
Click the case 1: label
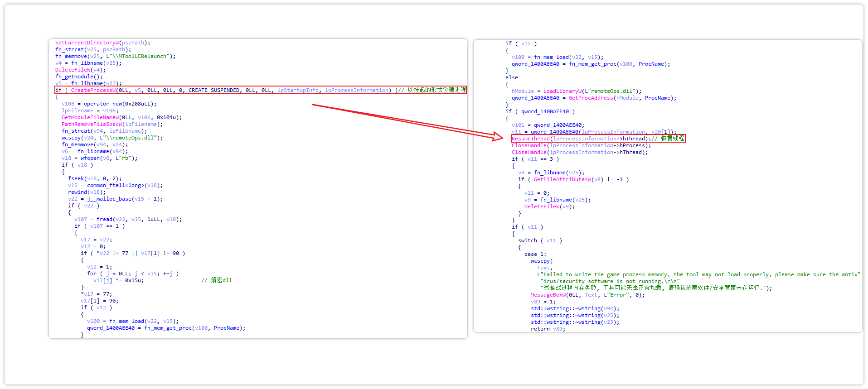coord(535,254)
